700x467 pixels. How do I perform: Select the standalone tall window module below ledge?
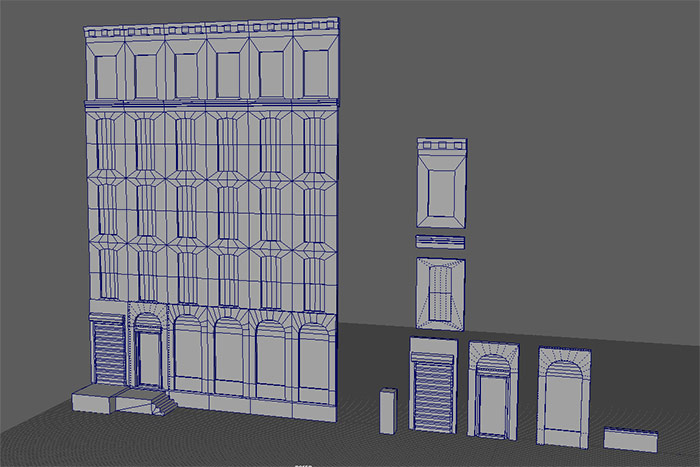coord(440,292)
